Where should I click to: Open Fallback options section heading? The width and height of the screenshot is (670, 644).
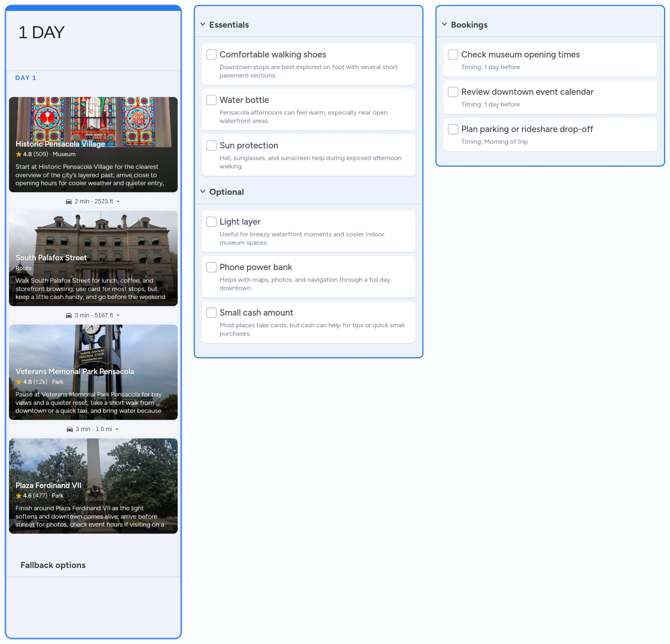pyautogui.click(x=53, y=565)
